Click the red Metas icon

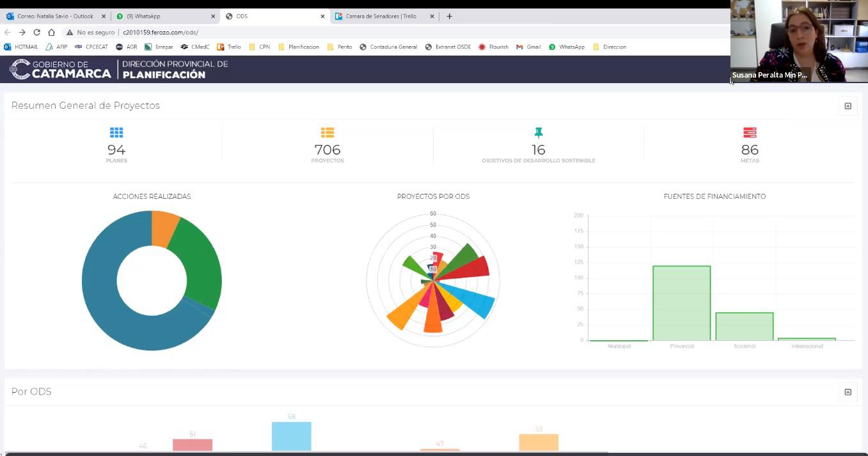click(750, 132)
